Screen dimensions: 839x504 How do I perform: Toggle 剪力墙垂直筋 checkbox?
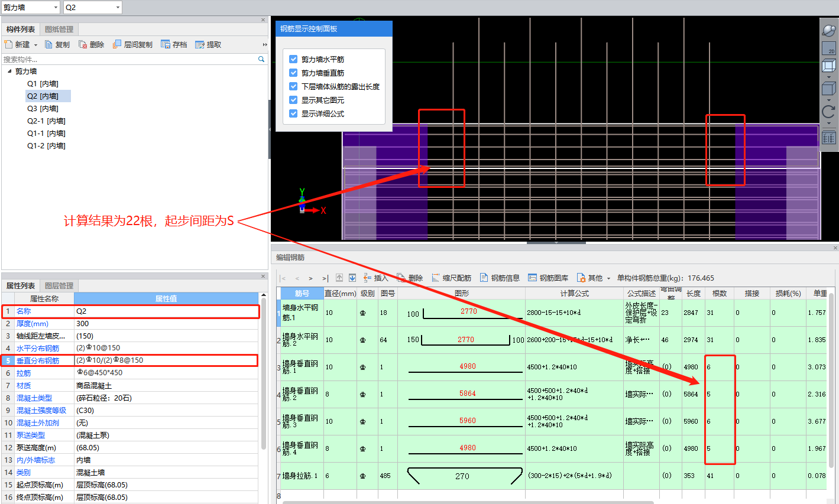293,73
